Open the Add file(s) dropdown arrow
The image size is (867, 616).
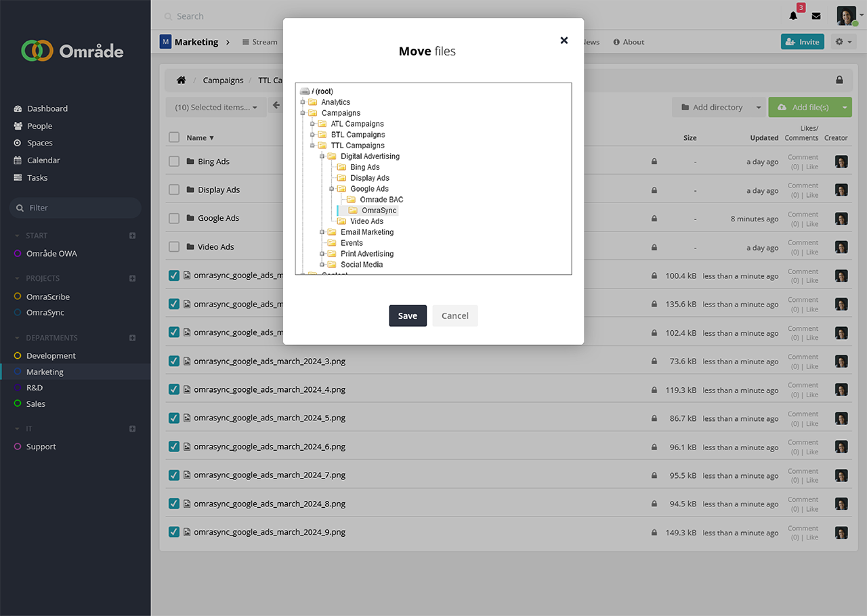click(x=845, y=108)
